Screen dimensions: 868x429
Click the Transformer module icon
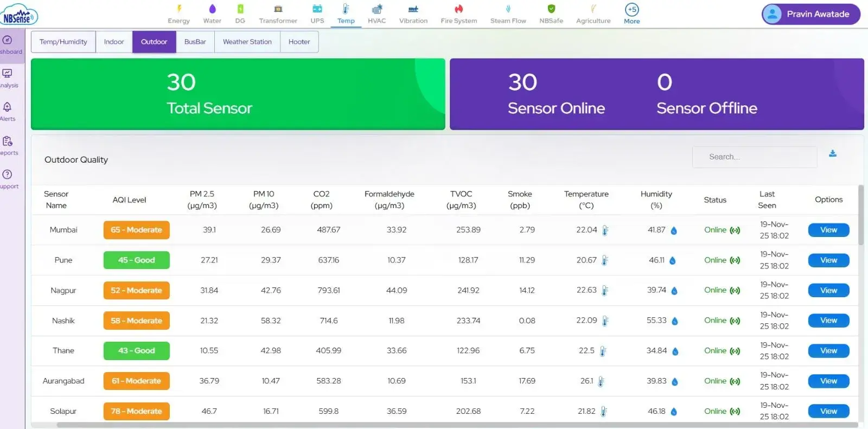coord(278,9)
